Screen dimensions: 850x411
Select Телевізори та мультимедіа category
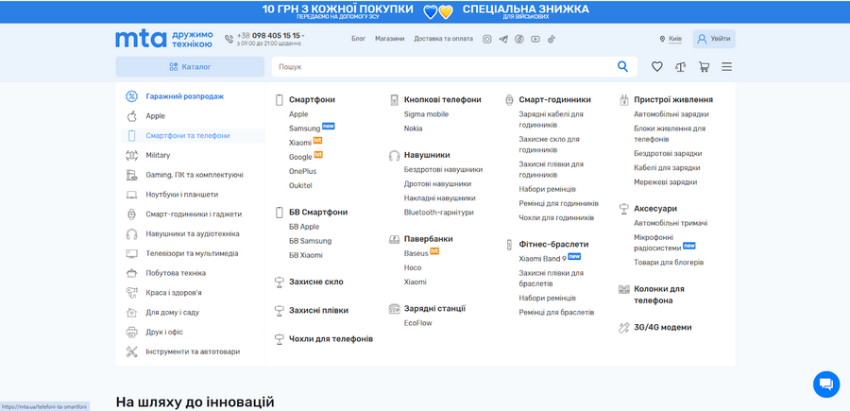pos(192,253)
